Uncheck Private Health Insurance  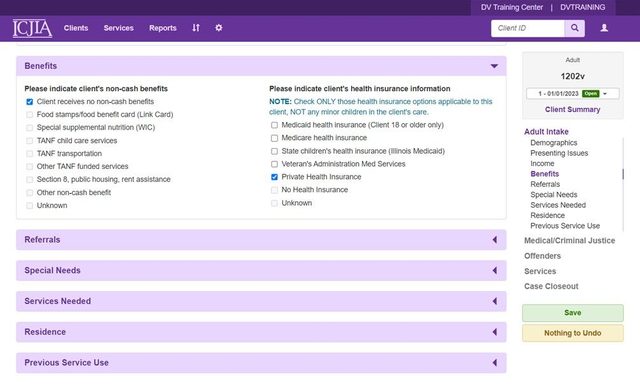pos(274,177)
